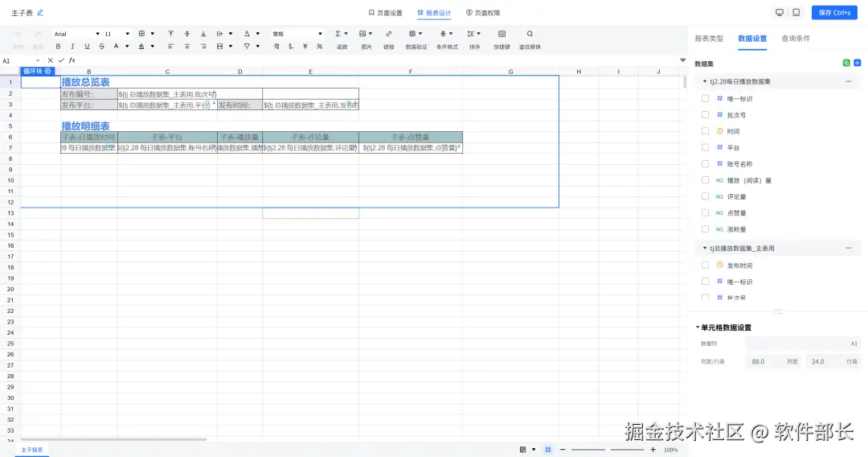Open the 常规 number format dropdown

(x=297, y=34)
